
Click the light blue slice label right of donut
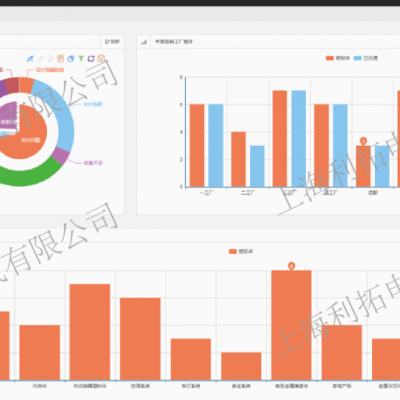click(93, 104)
